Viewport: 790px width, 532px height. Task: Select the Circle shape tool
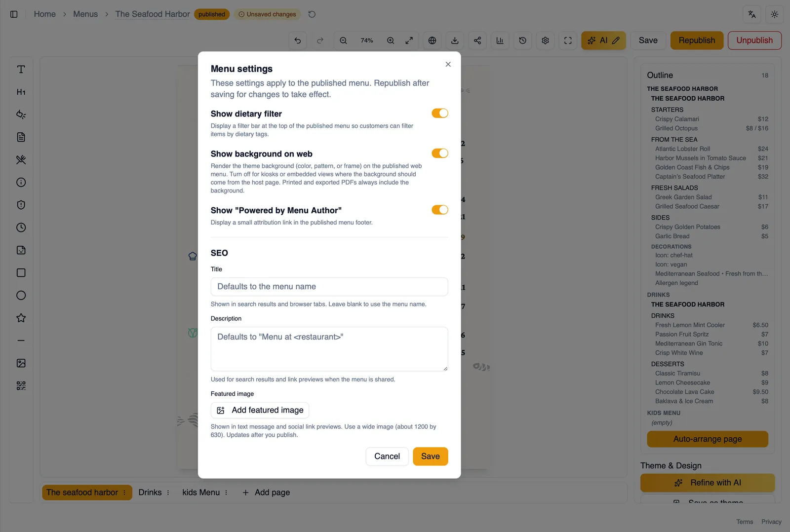21,296
